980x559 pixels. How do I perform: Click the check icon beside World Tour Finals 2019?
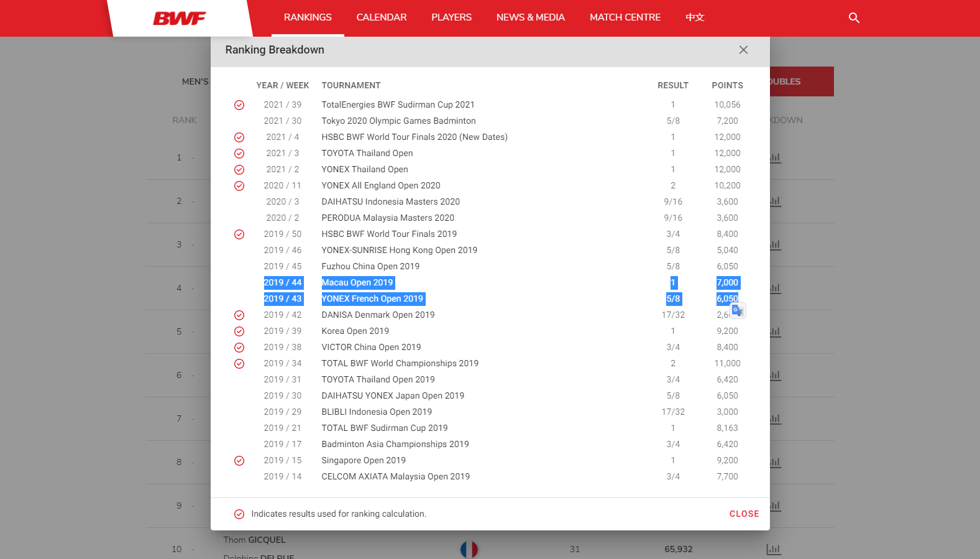click(x=239, y=234)
